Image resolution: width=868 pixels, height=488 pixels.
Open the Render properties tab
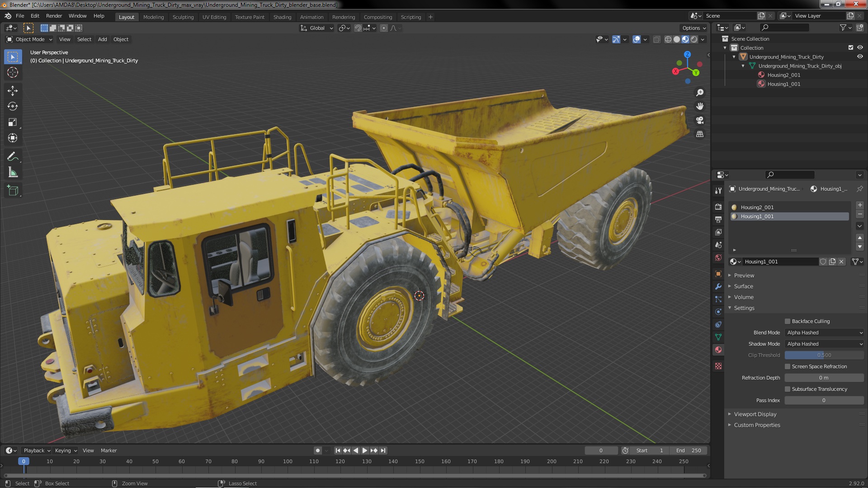(718, 206)
